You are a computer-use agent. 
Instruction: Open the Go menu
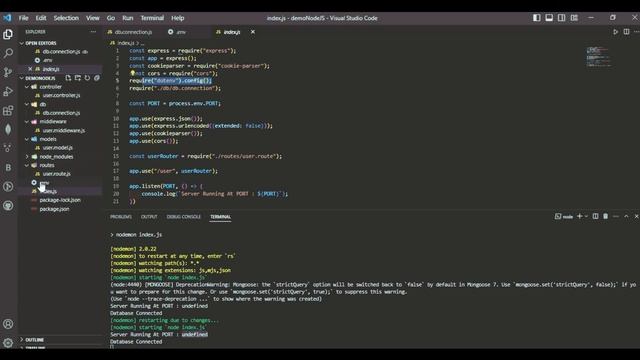coord(111,18)
